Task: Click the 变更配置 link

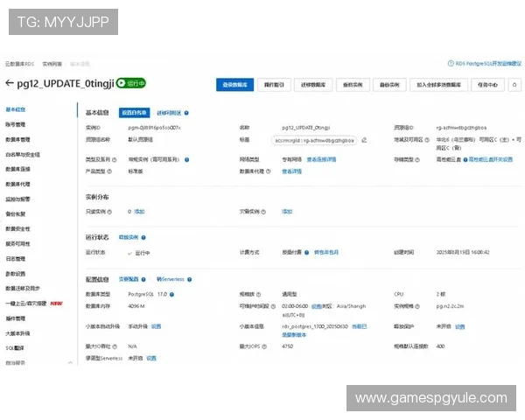Action: tap(129, 280)
